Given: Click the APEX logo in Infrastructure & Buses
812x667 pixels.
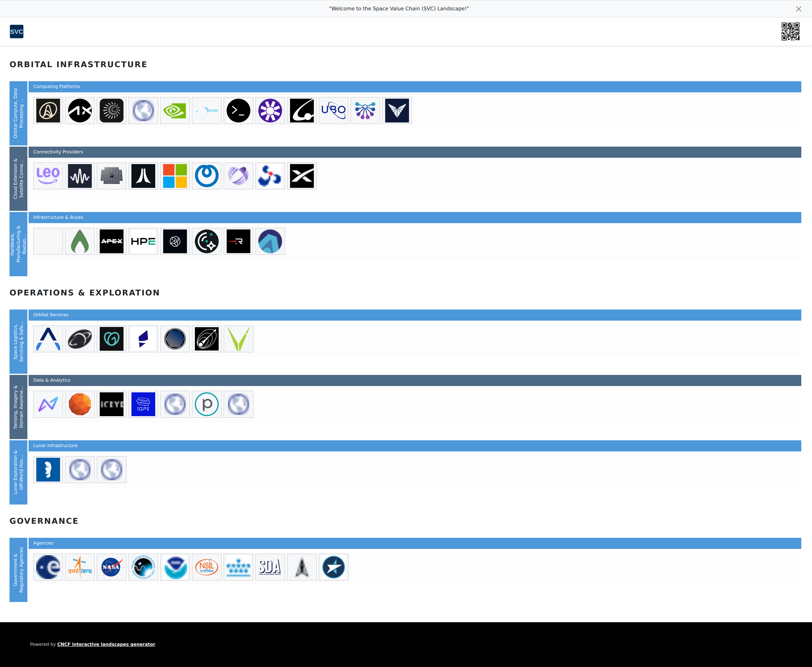Looking at the screenshot, I should (x=111, y=241).
